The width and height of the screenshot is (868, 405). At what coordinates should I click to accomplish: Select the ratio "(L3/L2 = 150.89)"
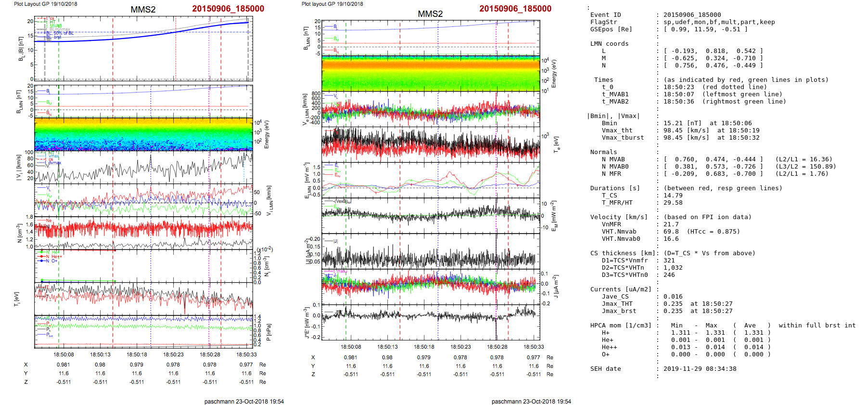tap(805, 167)
